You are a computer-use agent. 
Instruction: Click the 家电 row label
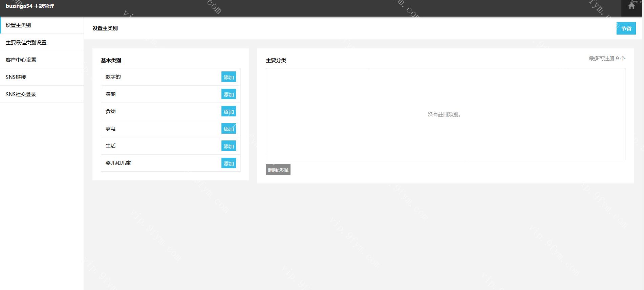click(x=110, y=129)
